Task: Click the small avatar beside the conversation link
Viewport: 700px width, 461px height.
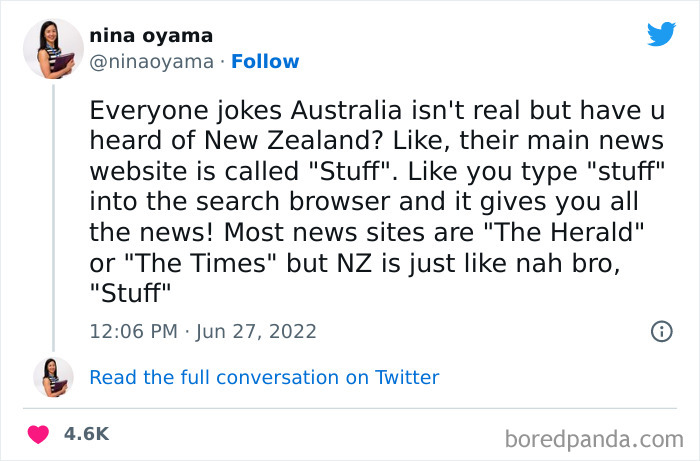Action: [53, 378]
